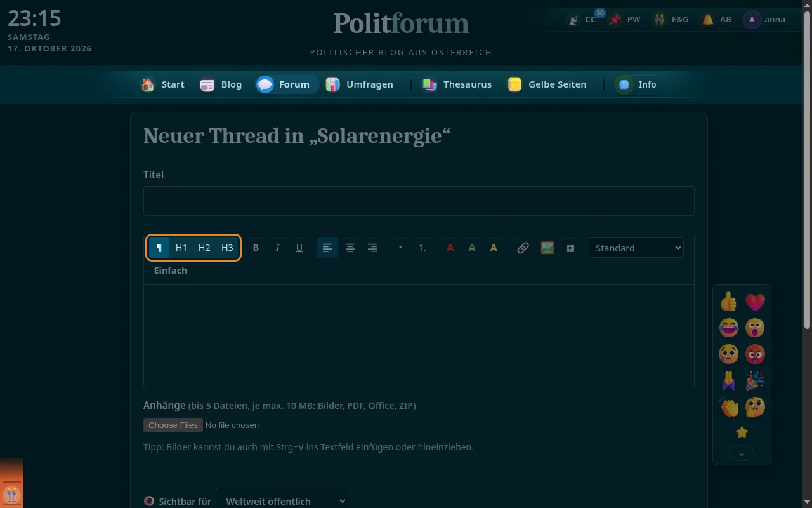Screen dimensions: 812x508
Task: Apply the H1 heading style
Action: tap(181, 248)
